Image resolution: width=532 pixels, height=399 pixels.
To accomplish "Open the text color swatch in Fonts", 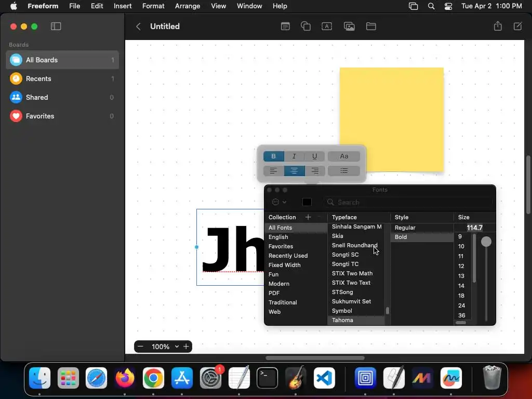I will pos(307,202).
